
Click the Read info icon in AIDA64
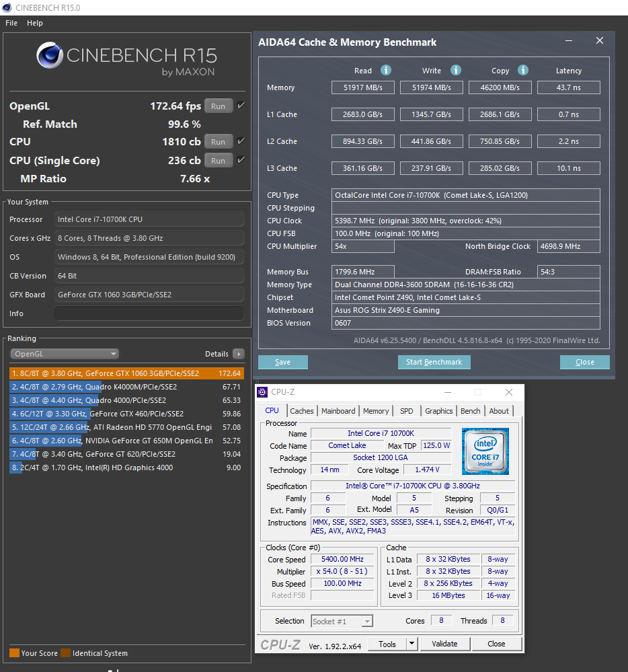point(385,70)
